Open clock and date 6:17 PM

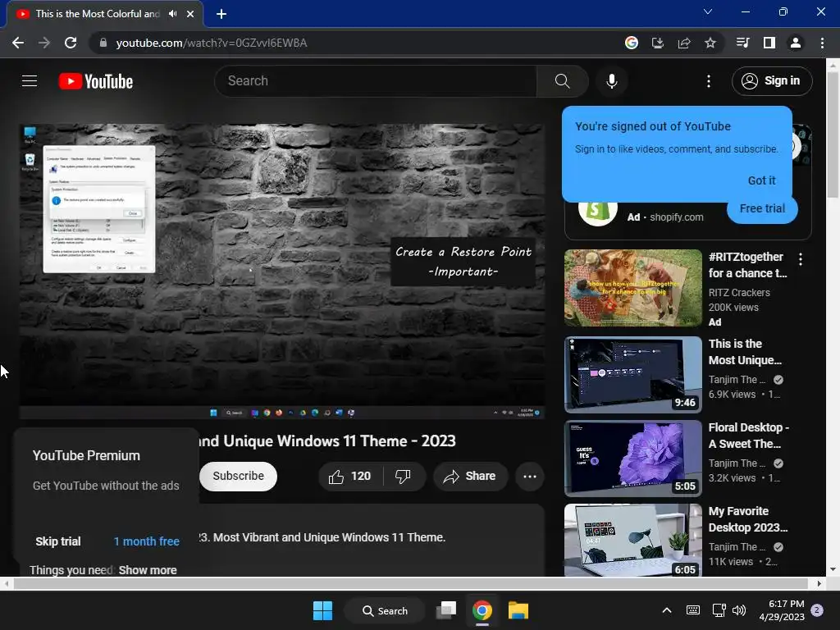point(782,610)
